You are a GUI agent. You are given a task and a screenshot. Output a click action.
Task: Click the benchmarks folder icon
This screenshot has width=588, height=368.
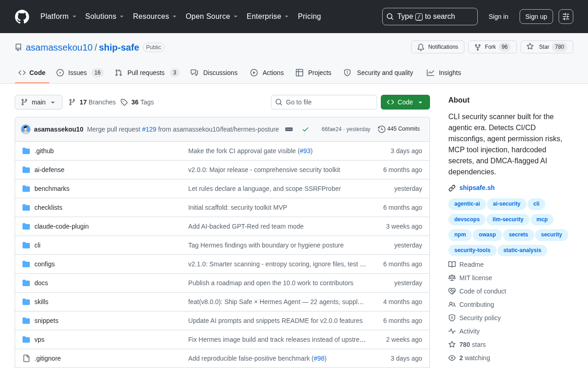click(x=26, y=189)
